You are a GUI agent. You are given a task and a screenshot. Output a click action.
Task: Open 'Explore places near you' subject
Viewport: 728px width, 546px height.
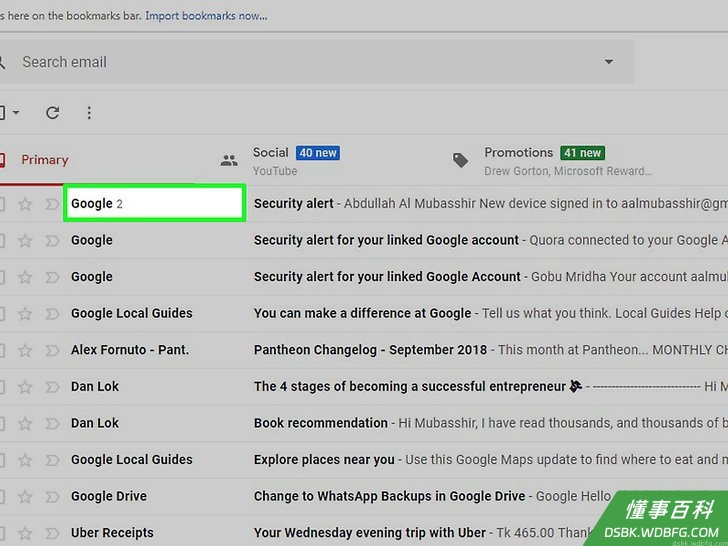point(324,460)
